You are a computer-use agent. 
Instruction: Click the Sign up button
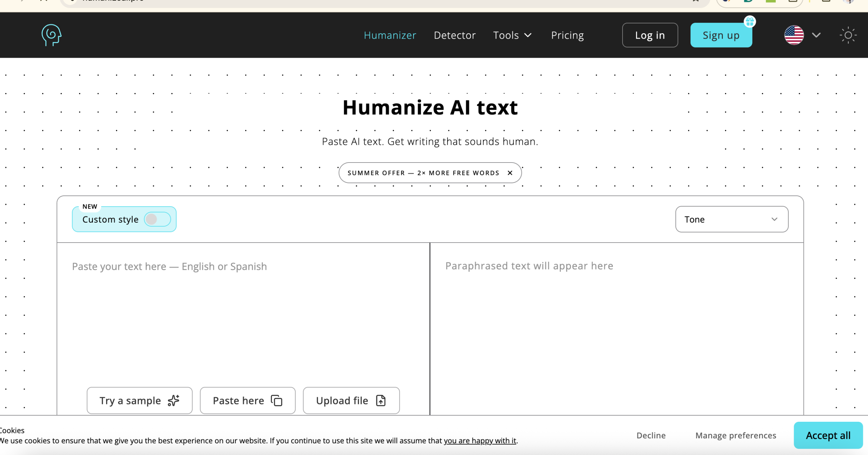tap(721, 35)
